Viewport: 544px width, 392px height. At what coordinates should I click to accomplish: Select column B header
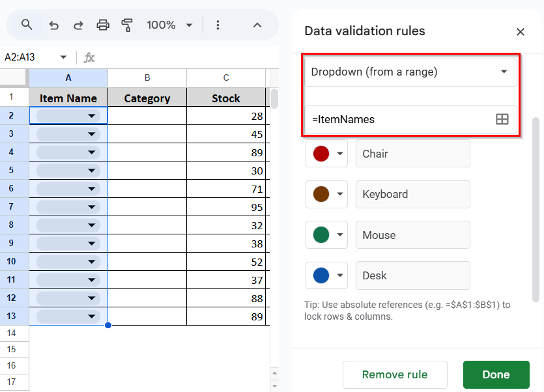[147, 78]
